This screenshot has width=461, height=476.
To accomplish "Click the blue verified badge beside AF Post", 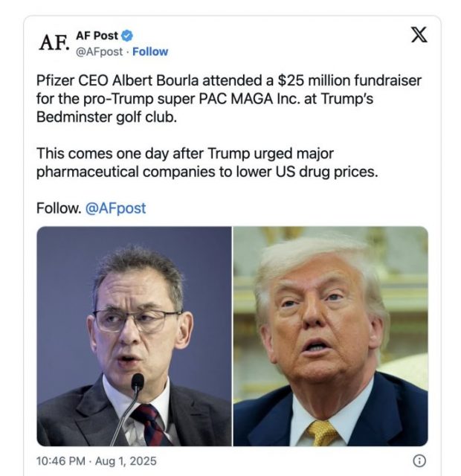I will point(128,36).
